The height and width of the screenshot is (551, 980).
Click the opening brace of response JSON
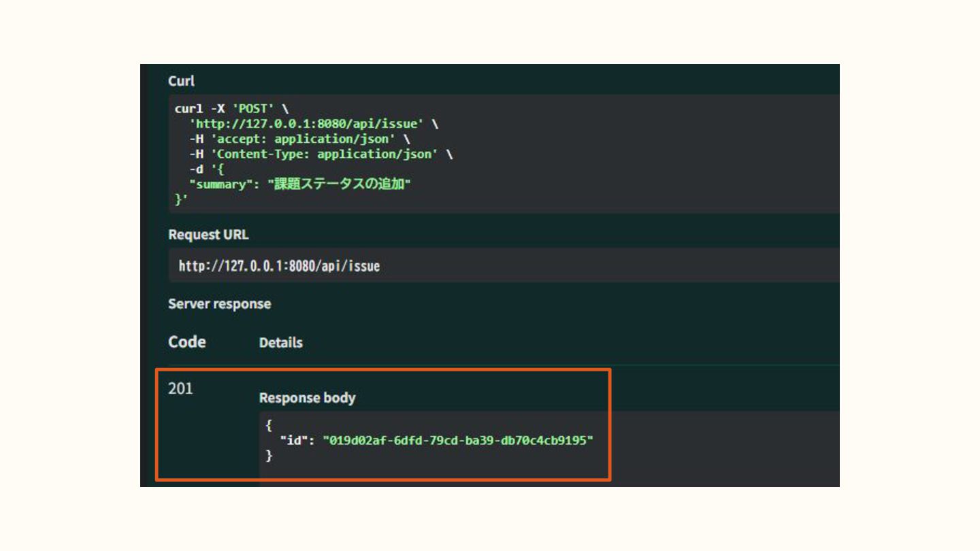[269, 426]
